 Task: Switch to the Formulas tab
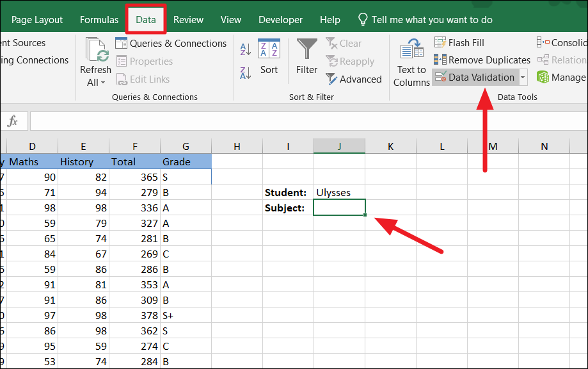pos(99,19)
